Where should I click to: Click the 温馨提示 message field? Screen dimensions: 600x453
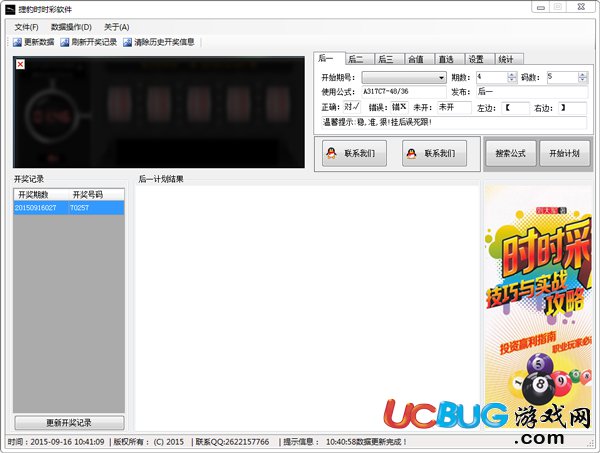point(454,123)
